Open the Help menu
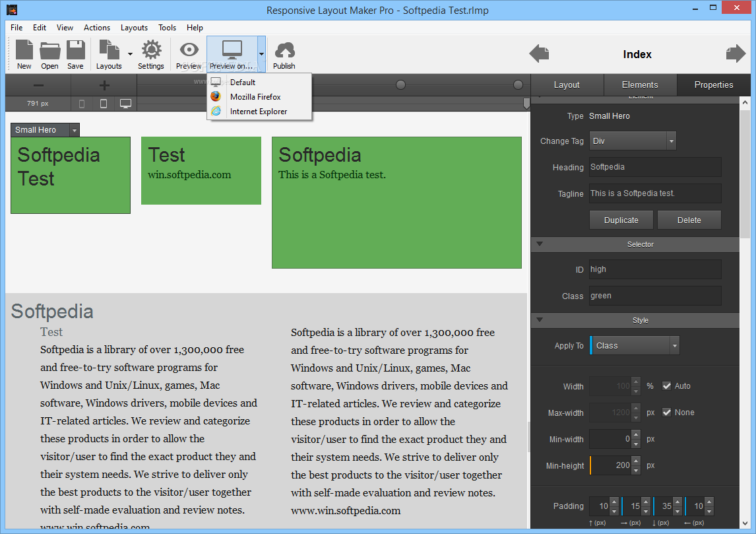 coord(195,28)
